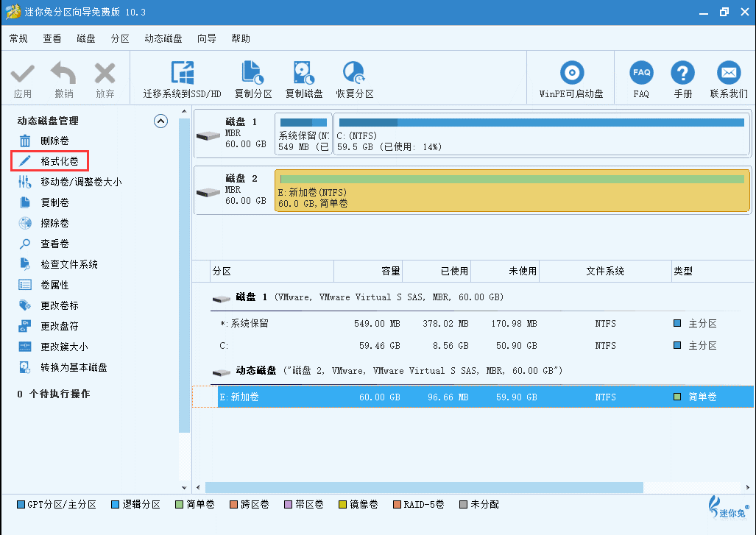Open the 常规 menu
Viewport: 756px width, 535px height.
pos(18,38)
